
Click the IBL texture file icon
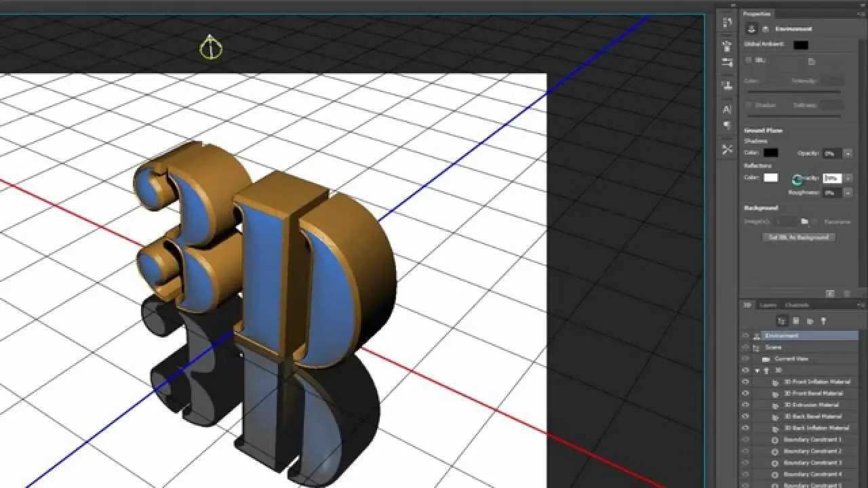coord(812,61)
